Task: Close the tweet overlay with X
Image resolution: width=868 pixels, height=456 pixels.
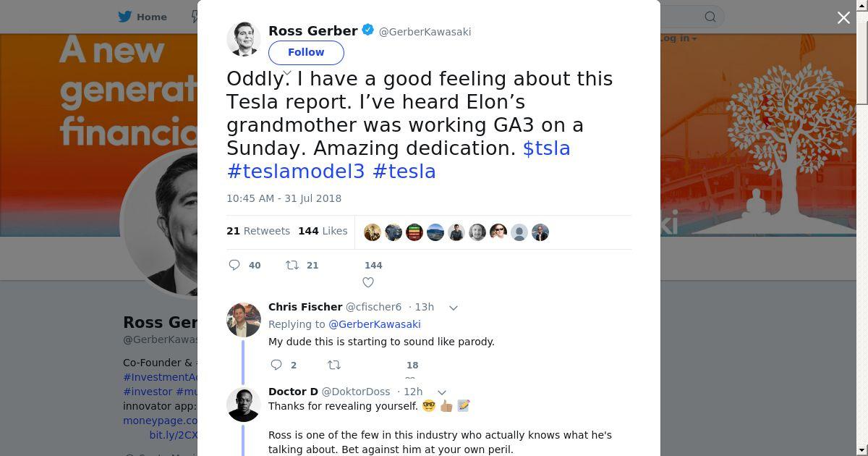Action: 843,17
